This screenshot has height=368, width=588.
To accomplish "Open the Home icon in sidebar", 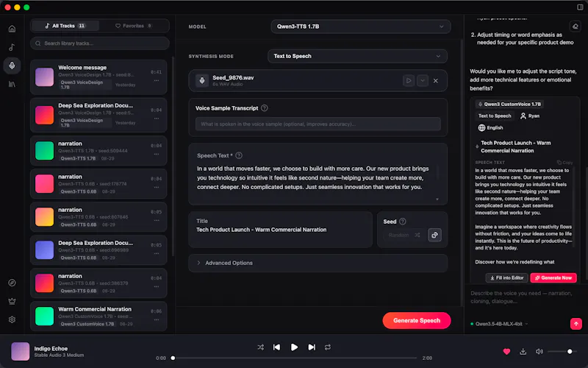I will pos(12,29).
